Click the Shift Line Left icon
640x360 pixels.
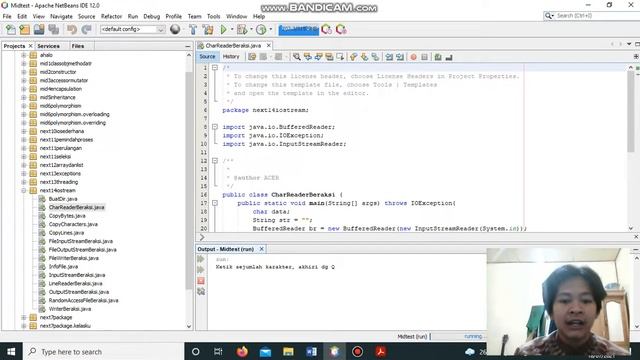(x=389, y=57)
